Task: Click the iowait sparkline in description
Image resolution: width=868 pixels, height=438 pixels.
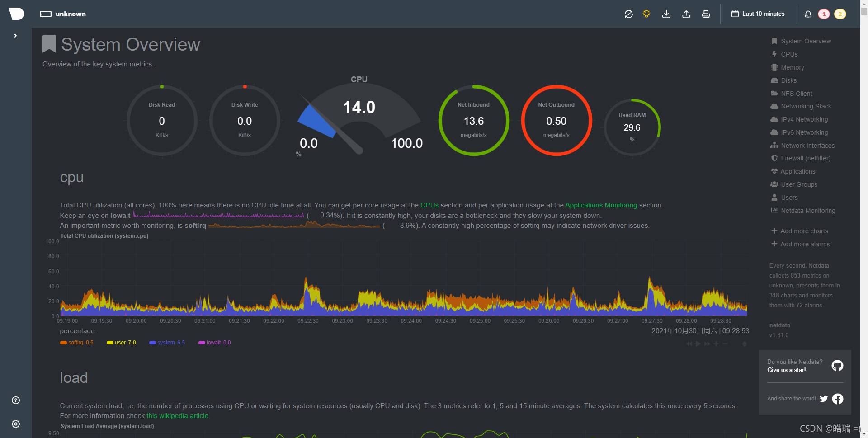Action: (x=219, y=215)
